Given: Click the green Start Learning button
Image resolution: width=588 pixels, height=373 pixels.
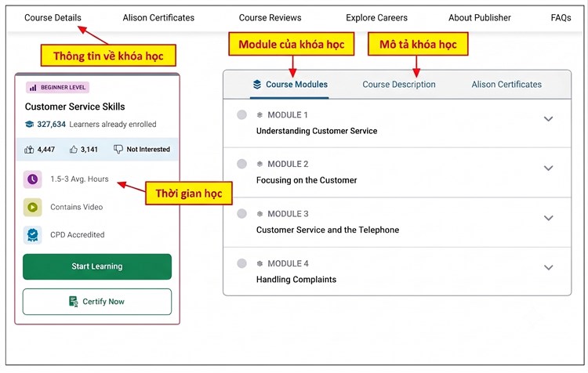Looking at the screenshot, I should click(97, 266).
